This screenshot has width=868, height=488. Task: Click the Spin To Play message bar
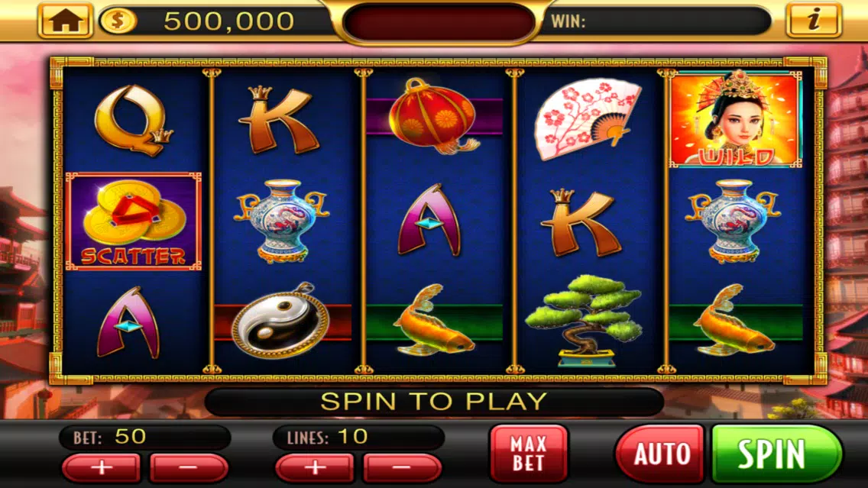click(434, 402)
